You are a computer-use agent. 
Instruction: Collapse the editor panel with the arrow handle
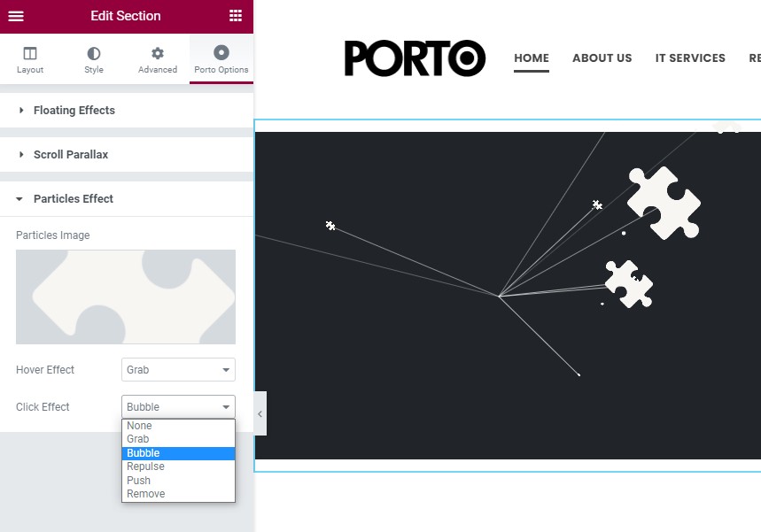260,413
